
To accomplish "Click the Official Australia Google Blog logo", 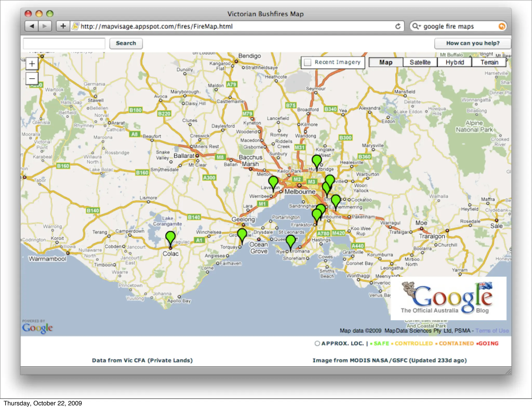I will click(448, 298).
